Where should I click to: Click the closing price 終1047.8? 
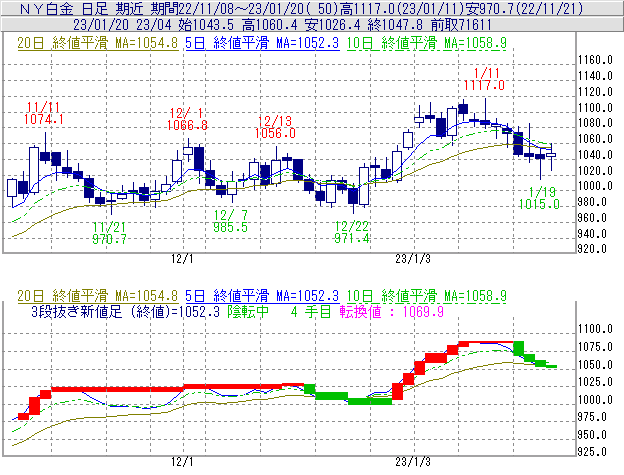[x=395, y=25]
